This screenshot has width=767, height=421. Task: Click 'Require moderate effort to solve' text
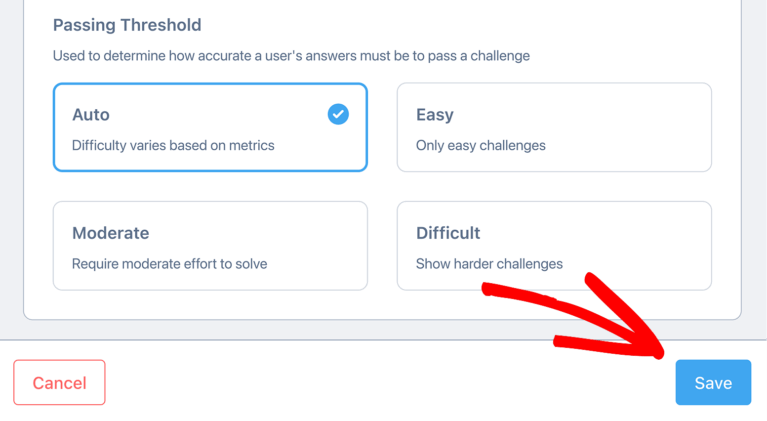coord(170,264)
